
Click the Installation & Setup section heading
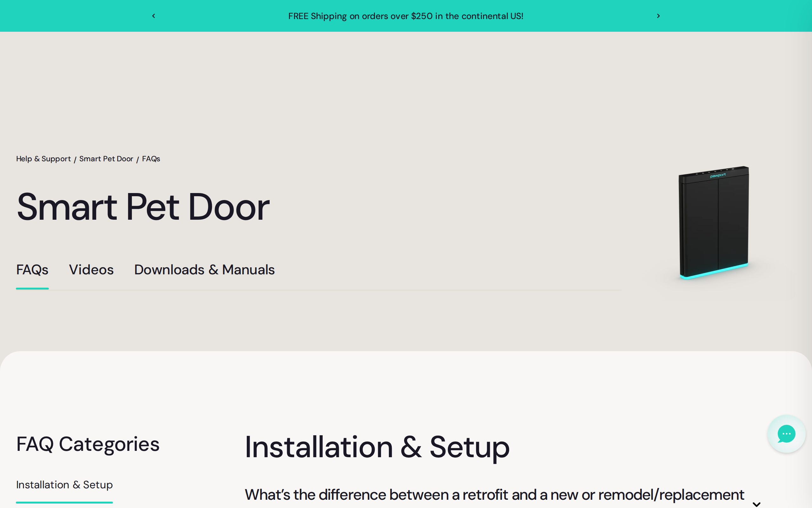377,447
